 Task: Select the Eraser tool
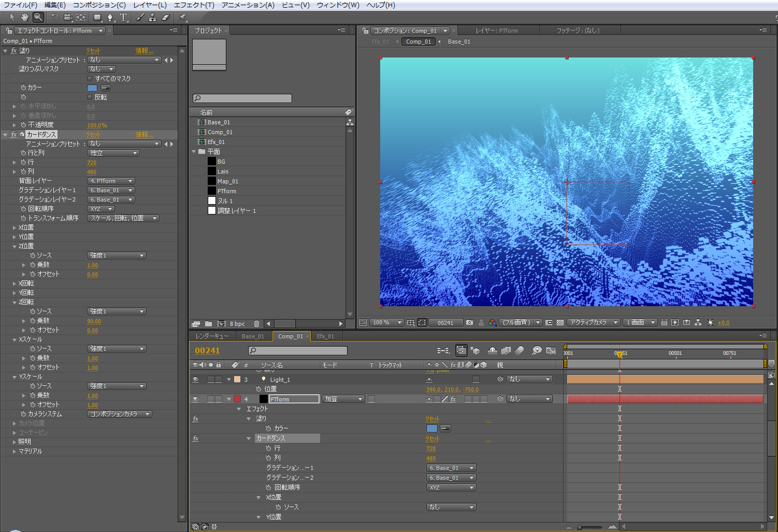click(166, 17)
